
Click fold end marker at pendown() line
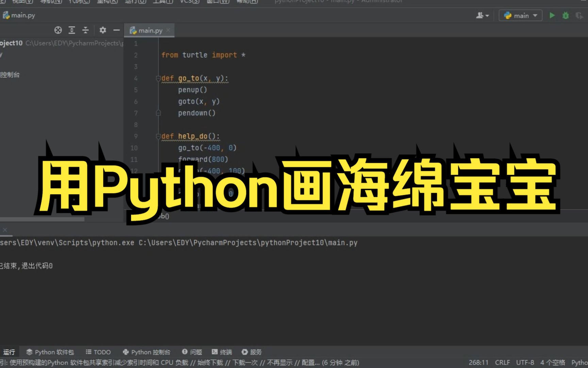point(158,113)
